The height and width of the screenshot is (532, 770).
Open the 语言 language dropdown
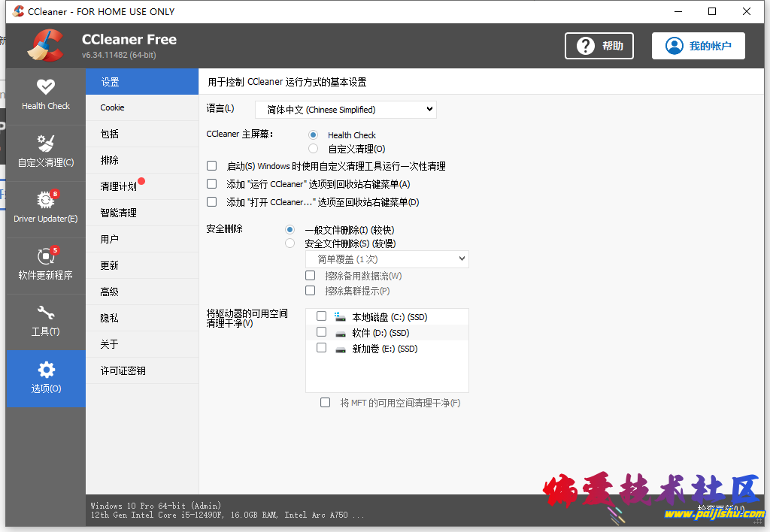(345, 109)
